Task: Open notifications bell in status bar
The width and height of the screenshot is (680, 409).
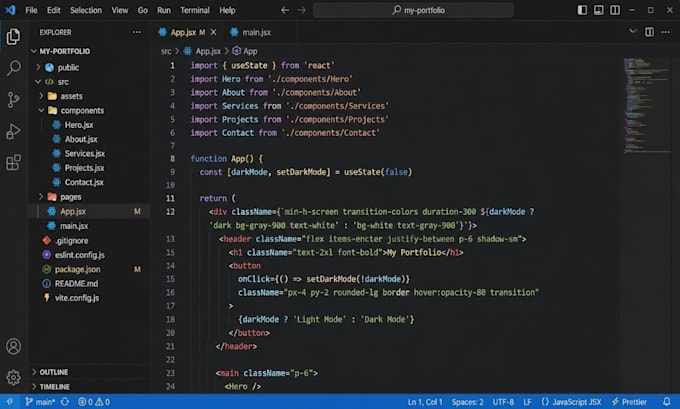Action: (x=667, y=402)
